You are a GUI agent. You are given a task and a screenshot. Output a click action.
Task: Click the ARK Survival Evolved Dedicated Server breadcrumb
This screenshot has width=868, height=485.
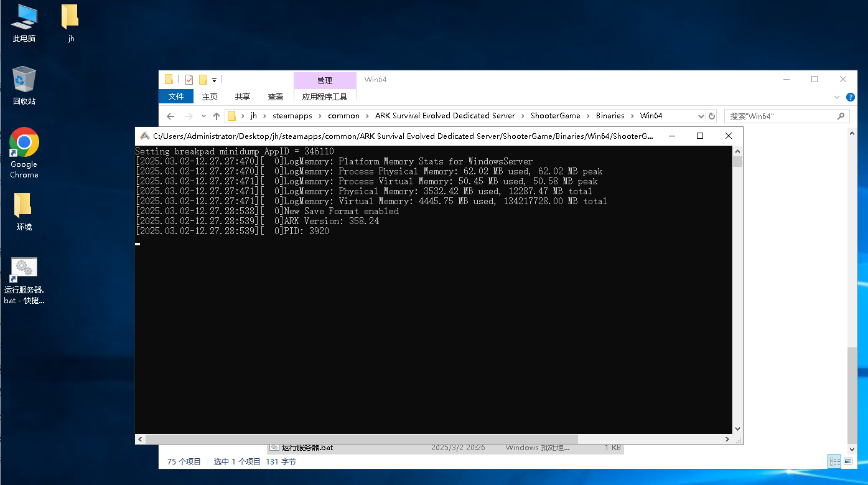pos(445,116)
